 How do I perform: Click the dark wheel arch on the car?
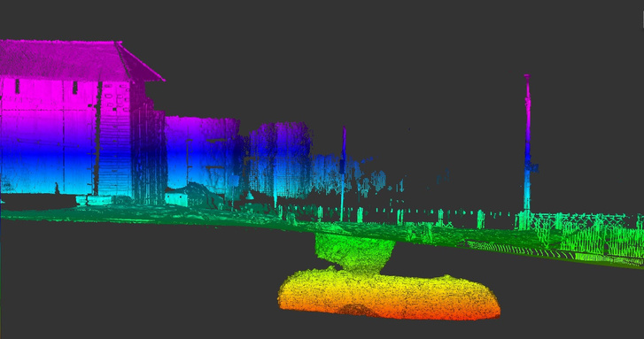click(x=358, y=311)
